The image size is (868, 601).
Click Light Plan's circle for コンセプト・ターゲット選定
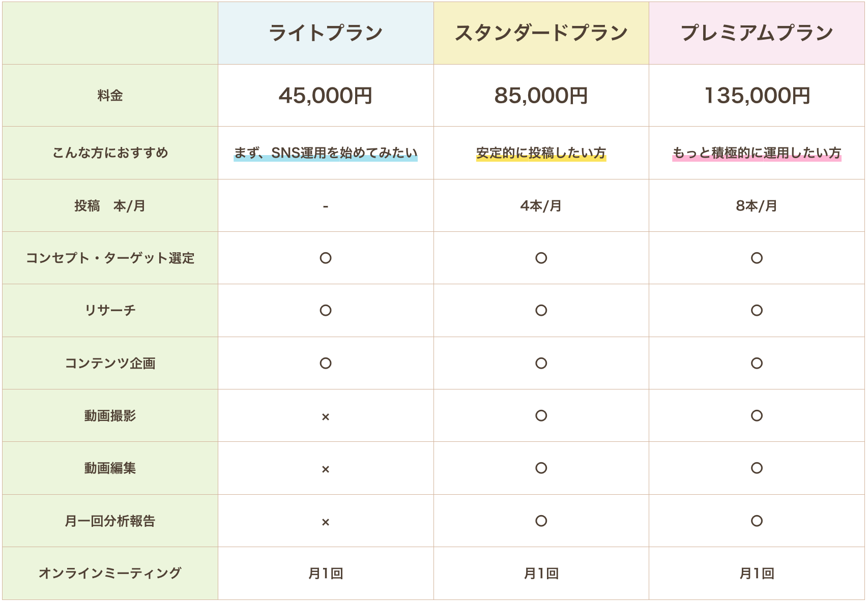click(326, 258)
